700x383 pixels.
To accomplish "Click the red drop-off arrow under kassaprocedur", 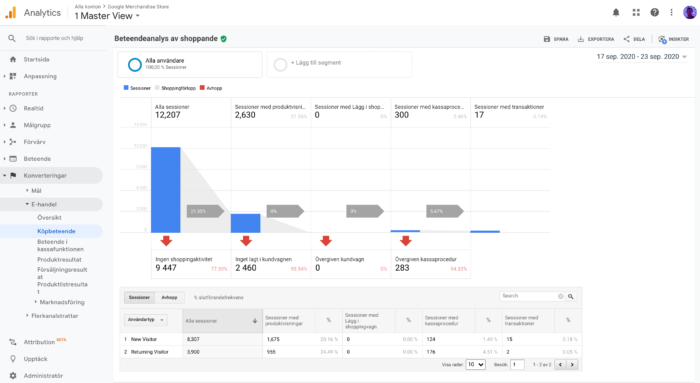I will pos(405,241).
